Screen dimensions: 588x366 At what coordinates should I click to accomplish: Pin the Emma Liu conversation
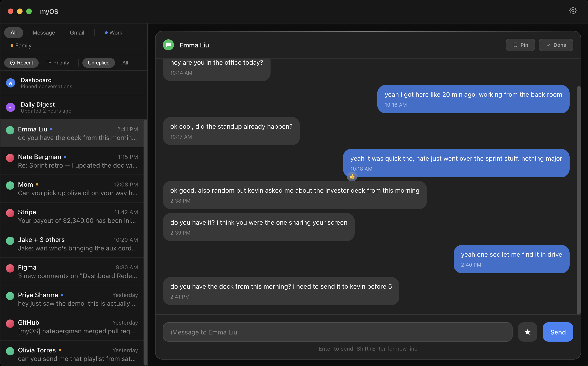coord(520,45)
